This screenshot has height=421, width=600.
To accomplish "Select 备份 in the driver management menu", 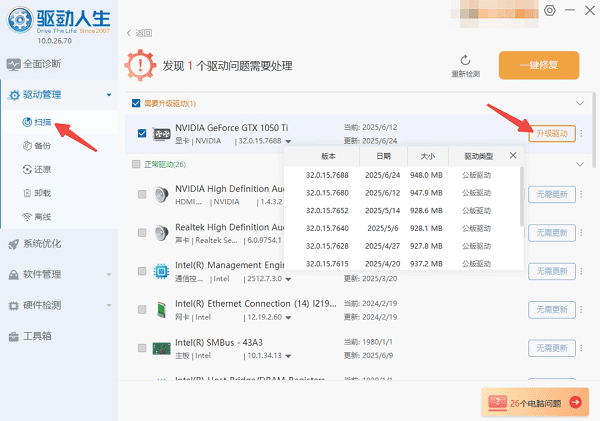I will coord(42,146).
